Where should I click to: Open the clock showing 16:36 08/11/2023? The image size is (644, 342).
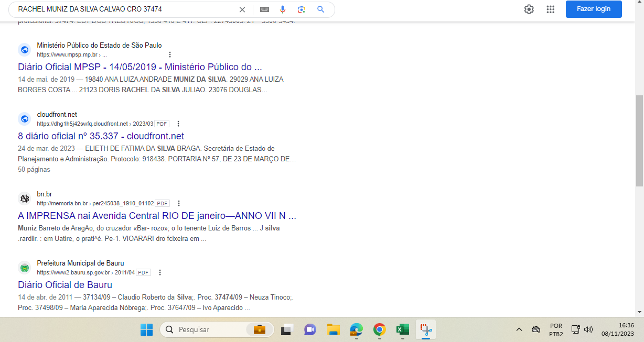click(x=618, y=329)
